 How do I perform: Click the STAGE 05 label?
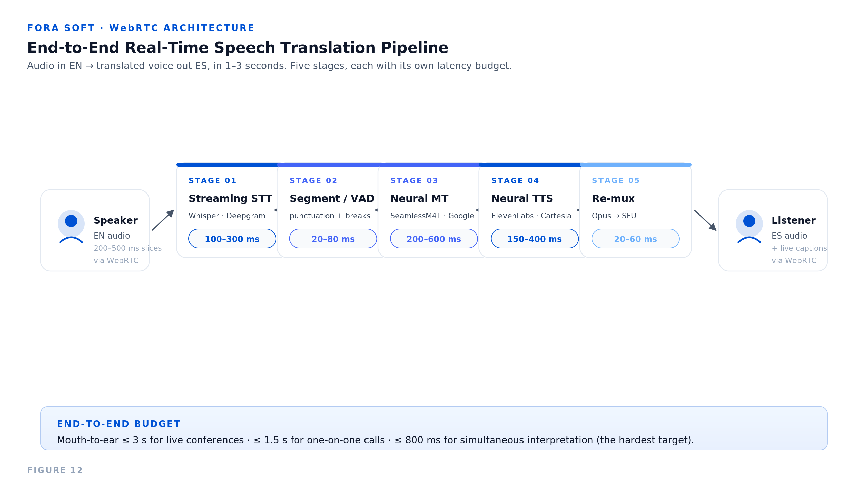point(616,180)
